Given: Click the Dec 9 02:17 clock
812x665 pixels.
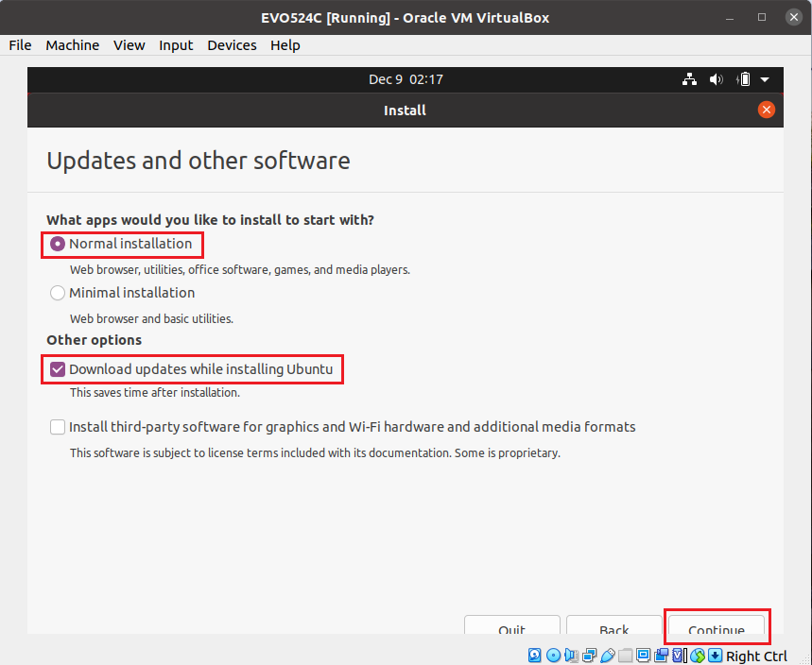Looking at the screenshot, I should coord(406,79).
